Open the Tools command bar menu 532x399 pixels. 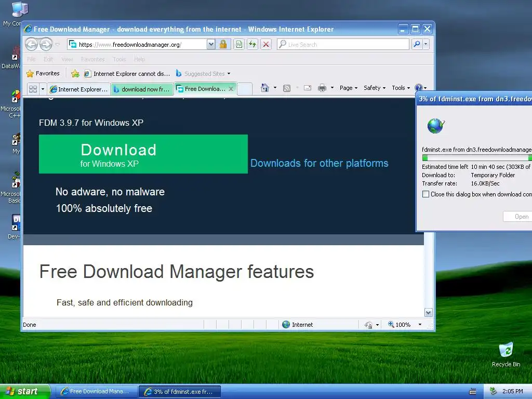[x=401, y=88]
